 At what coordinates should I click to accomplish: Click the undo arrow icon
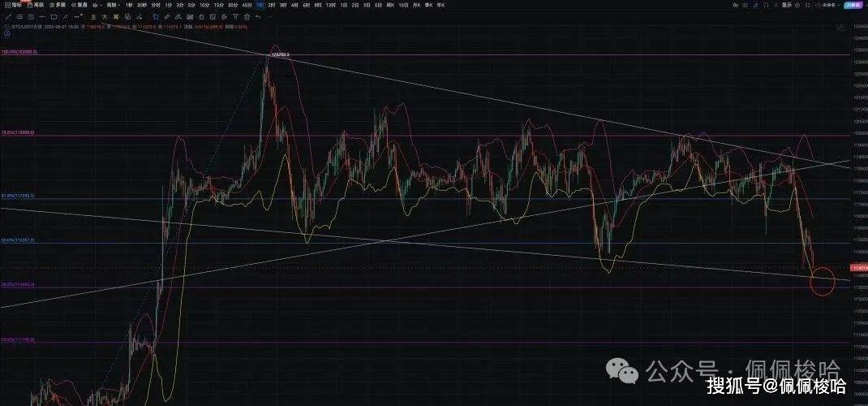click(x=259, y=16)
